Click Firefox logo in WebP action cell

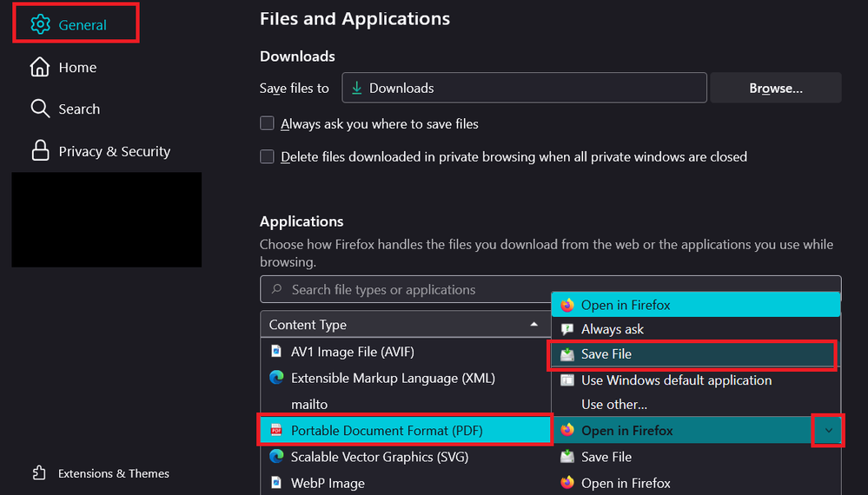tap(567, 482)
